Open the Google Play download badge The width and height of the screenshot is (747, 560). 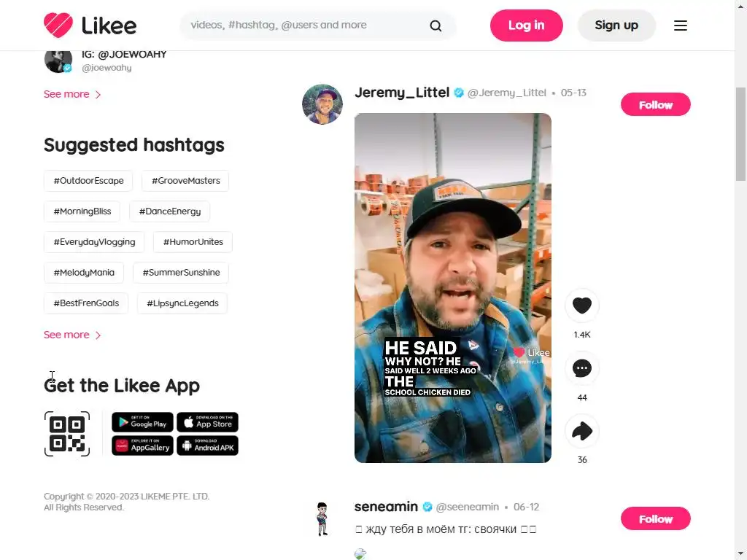coord(142,422)
